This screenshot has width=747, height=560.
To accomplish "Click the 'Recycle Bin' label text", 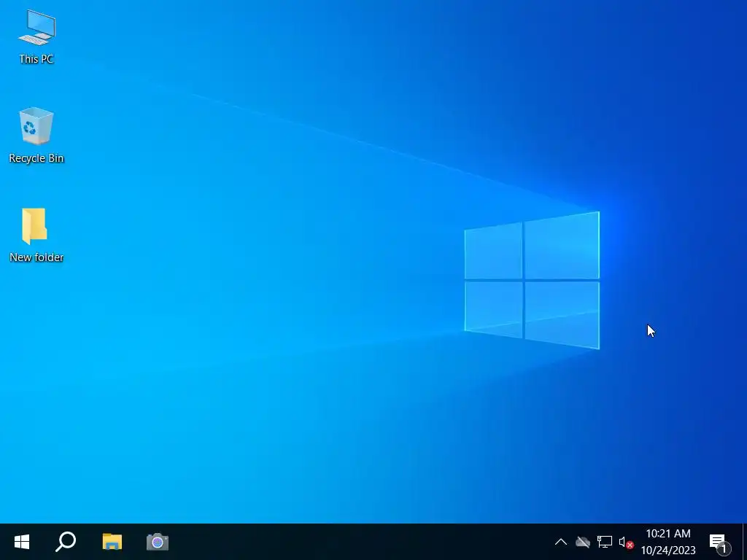I will point(36,158).
